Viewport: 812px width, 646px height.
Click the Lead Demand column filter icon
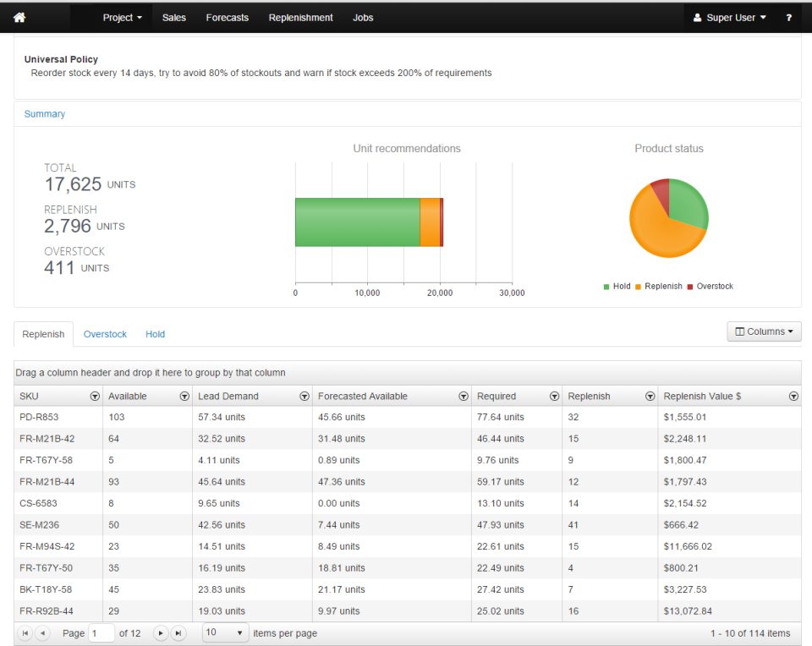pyautogui.click(x=304, y=397)
